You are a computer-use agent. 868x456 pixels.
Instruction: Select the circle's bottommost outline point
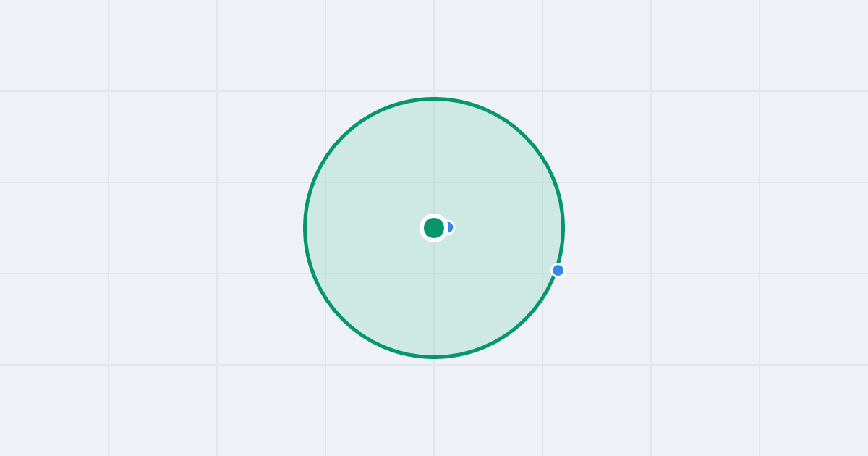coord(434,357)
